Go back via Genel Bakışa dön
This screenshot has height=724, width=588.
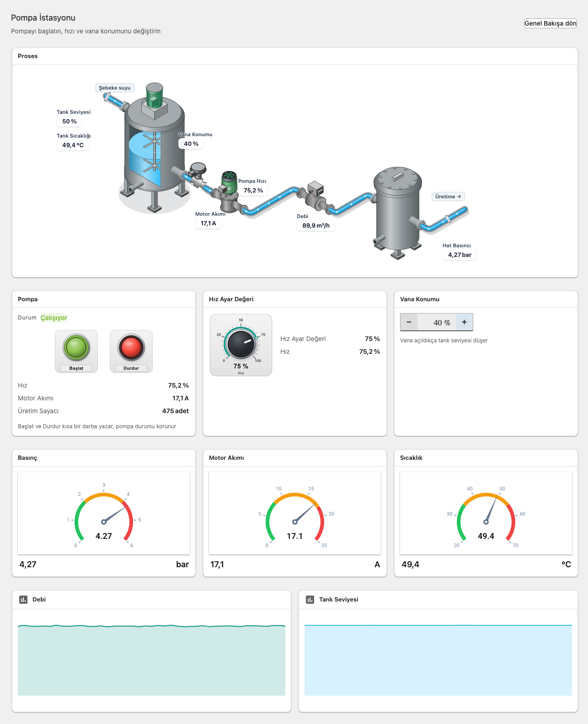coord(550,23)
